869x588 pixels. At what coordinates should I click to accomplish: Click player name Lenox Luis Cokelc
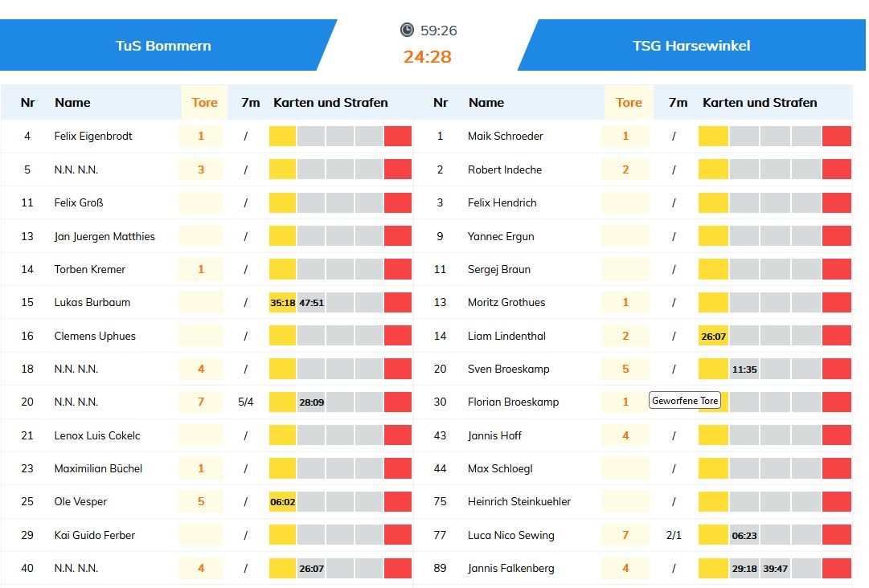[x=97, y=435]
